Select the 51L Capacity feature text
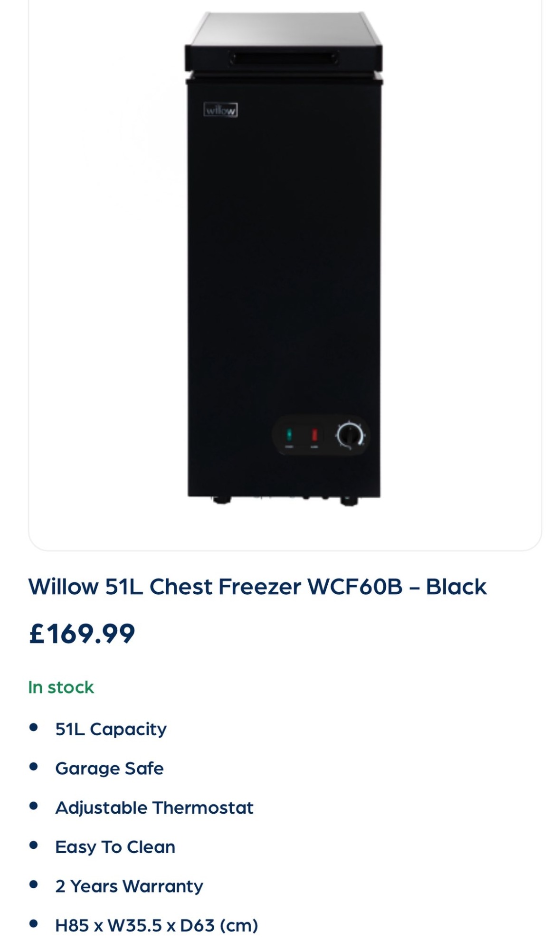 (x=111, y=729)
